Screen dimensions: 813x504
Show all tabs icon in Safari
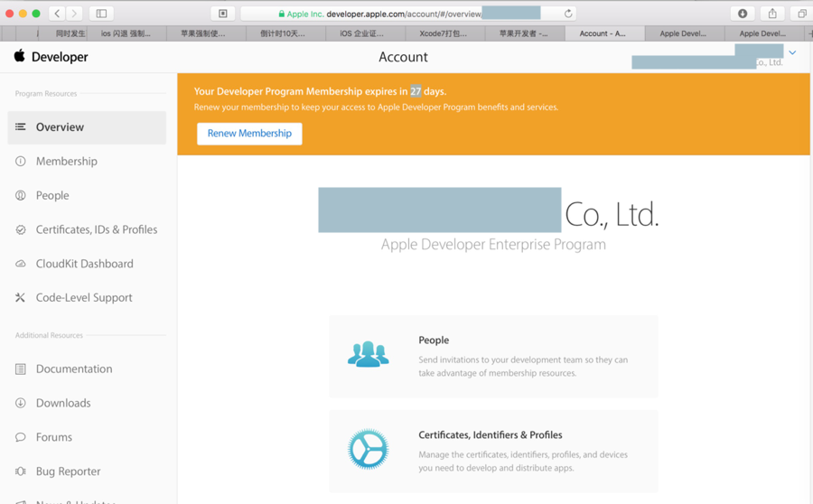[801, 14]
